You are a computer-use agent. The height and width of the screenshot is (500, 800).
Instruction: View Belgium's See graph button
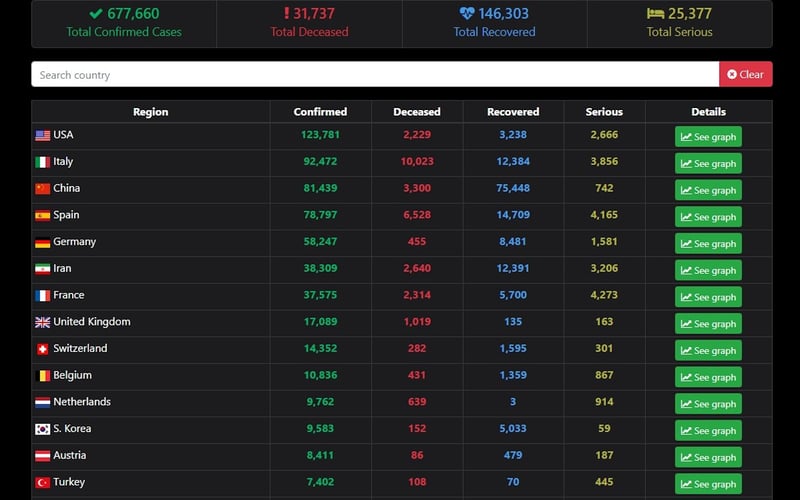click(x=708, y=377)
